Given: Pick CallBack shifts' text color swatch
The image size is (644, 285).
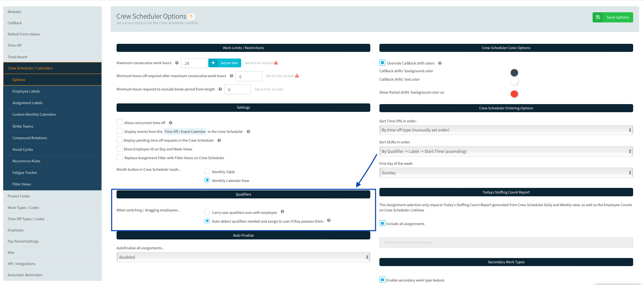Looking at the screenshot, I should point(514,81).
